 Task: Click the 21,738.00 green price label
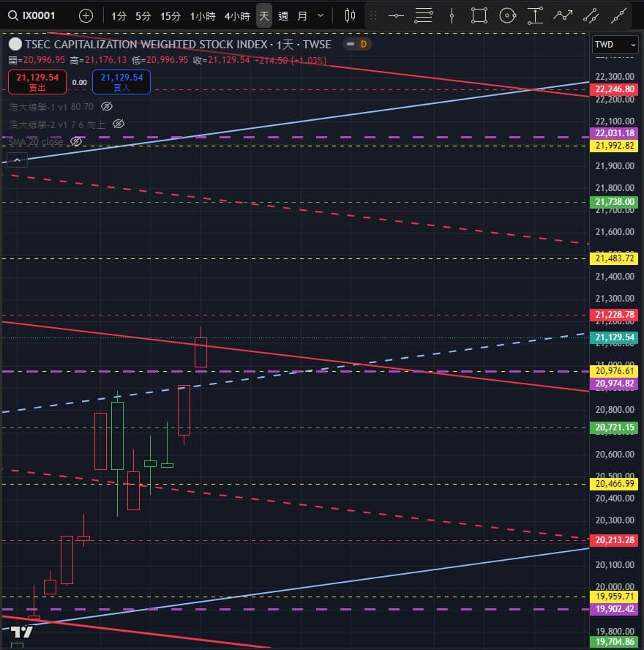point(614,202)
